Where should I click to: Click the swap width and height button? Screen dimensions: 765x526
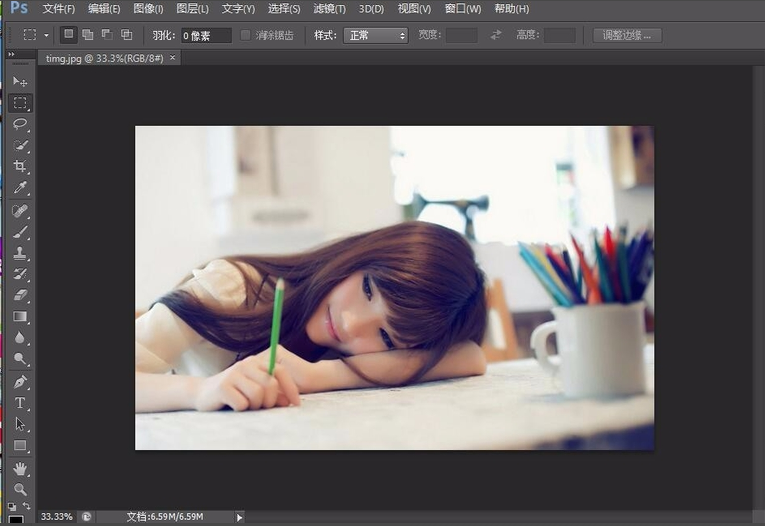point(496,35)
